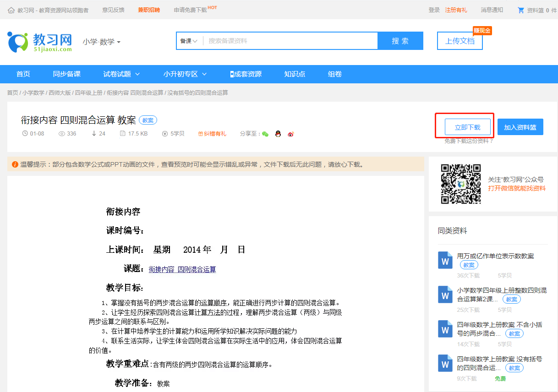Click 打开微信就能找资料 text
The height and width of the screenshot is (392, 558).
(x=517, y=188)
